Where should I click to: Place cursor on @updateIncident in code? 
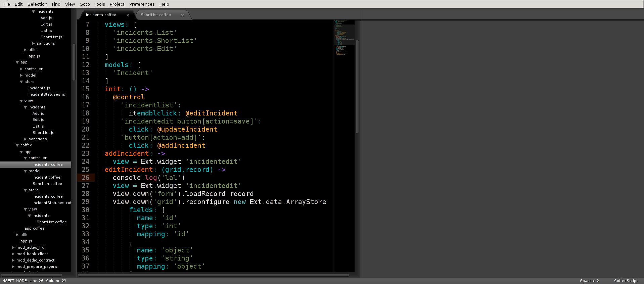click(x=187, y=129)
